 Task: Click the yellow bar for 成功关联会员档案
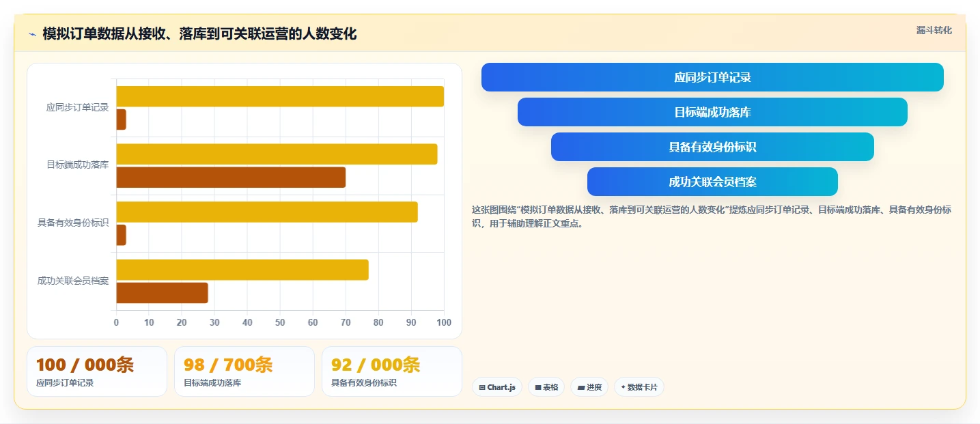pyautogui.click(x=242, y=270)
